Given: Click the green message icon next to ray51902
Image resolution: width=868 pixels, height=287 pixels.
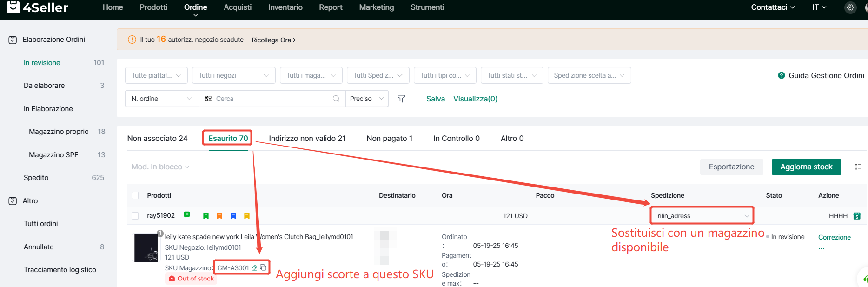Looking at the screenshot, I should 187,215.
